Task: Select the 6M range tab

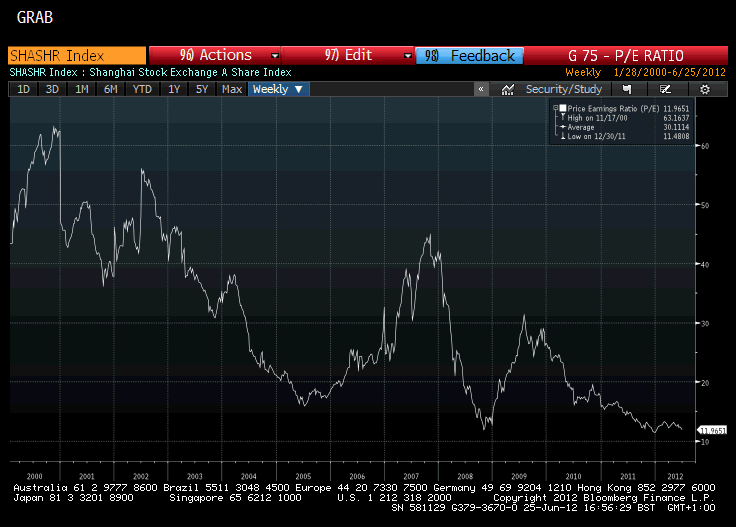Action: [110, 89]
